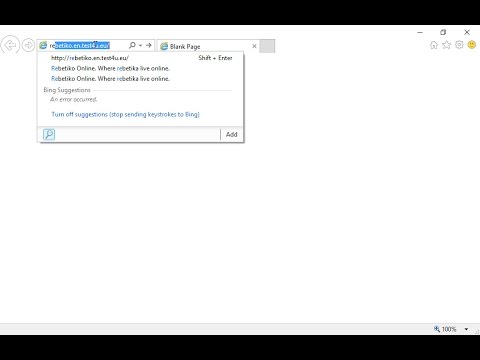The width and height of the screenshot is (480, 360).
Task: Click the browser Back arrow button
Action: (x=10, y=45)
